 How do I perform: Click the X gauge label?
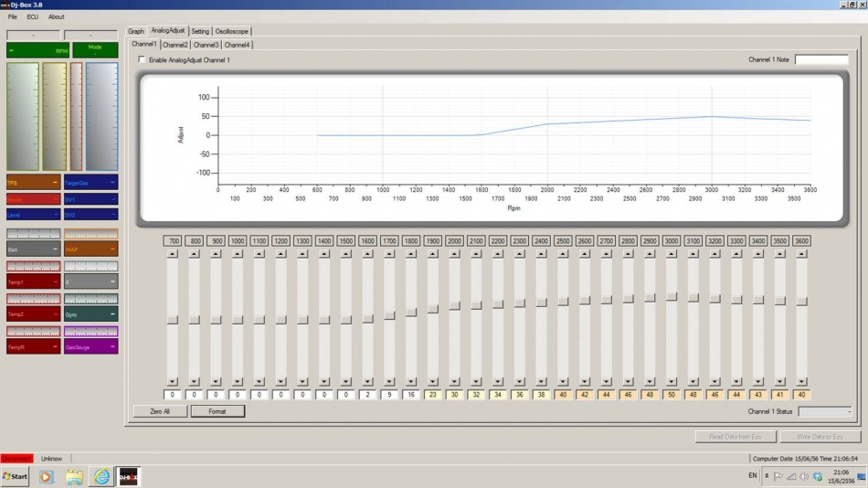[x=90, y=282]
